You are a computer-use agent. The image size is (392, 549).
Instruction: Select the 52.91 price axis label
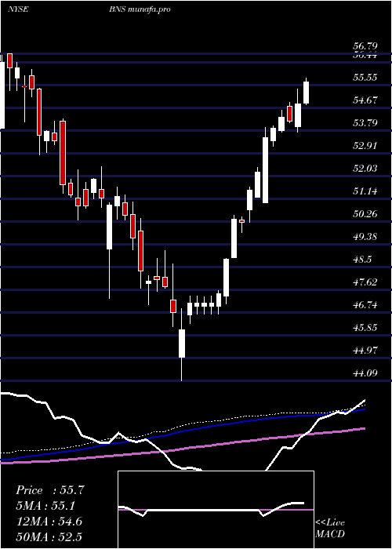(x=365, y=146)
